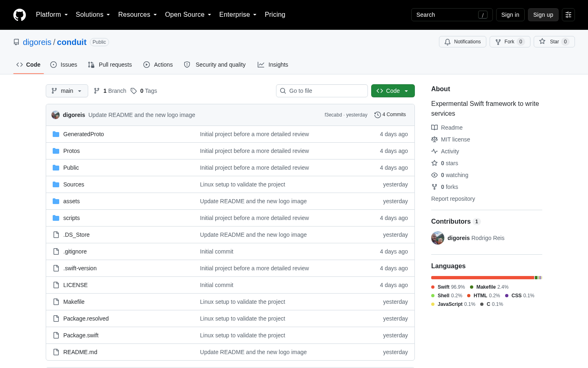Click the digoreis commit author avatar

[x=56, y=115]
